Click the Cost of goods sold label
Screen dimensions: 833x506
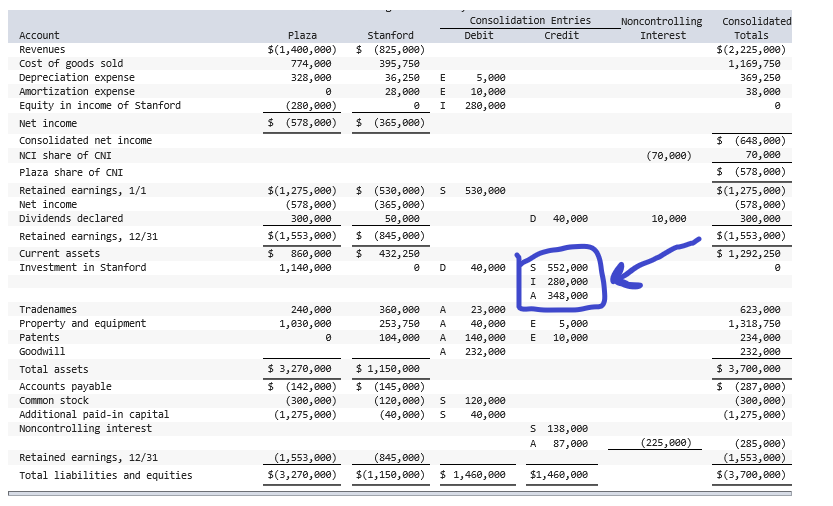tap(71, 63)
